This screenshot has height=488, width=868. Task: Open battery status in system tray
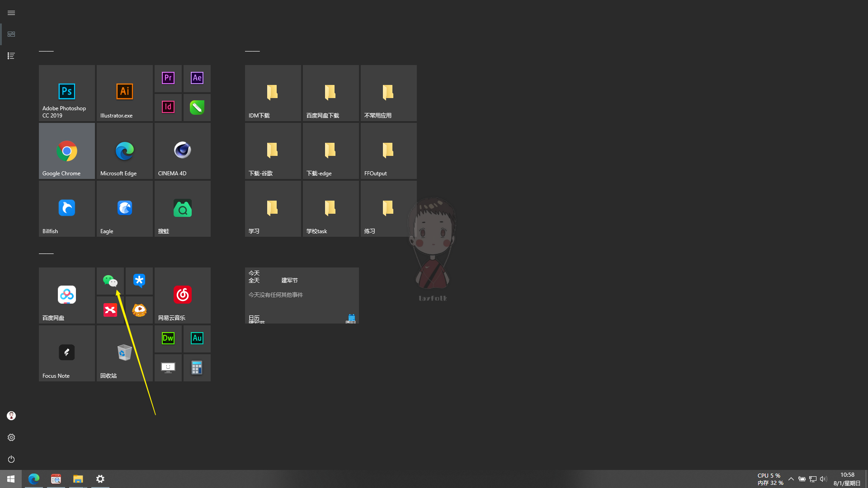[802, 479]
